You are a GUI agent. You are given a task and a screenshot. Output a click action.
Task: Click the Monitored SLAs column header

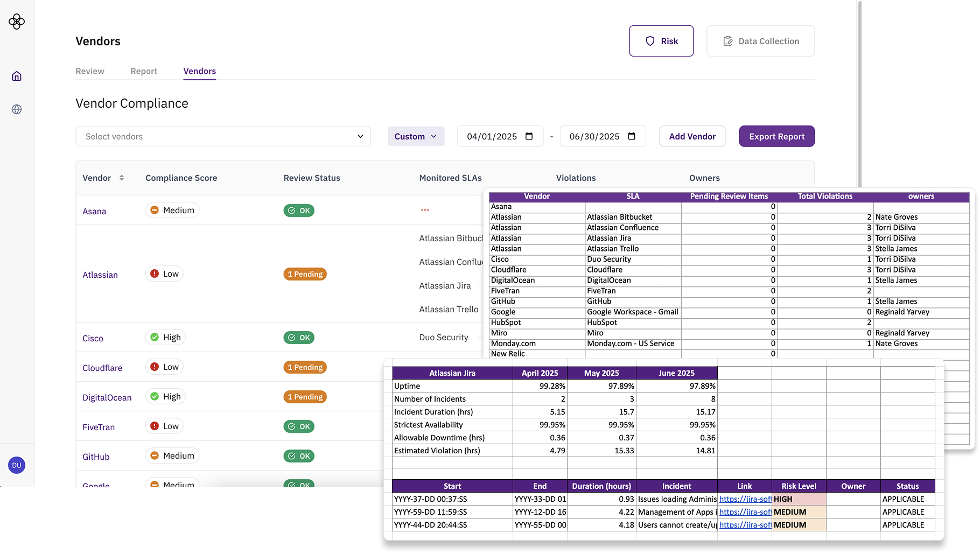[x=451, y=178]
